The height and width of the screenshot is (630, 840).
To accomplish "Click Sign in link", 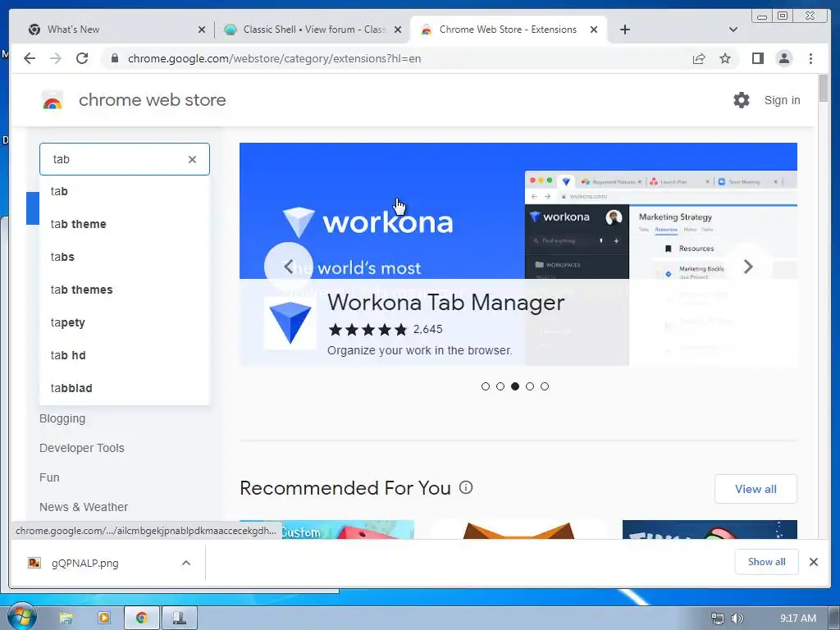I will click(x=782, y=100).
